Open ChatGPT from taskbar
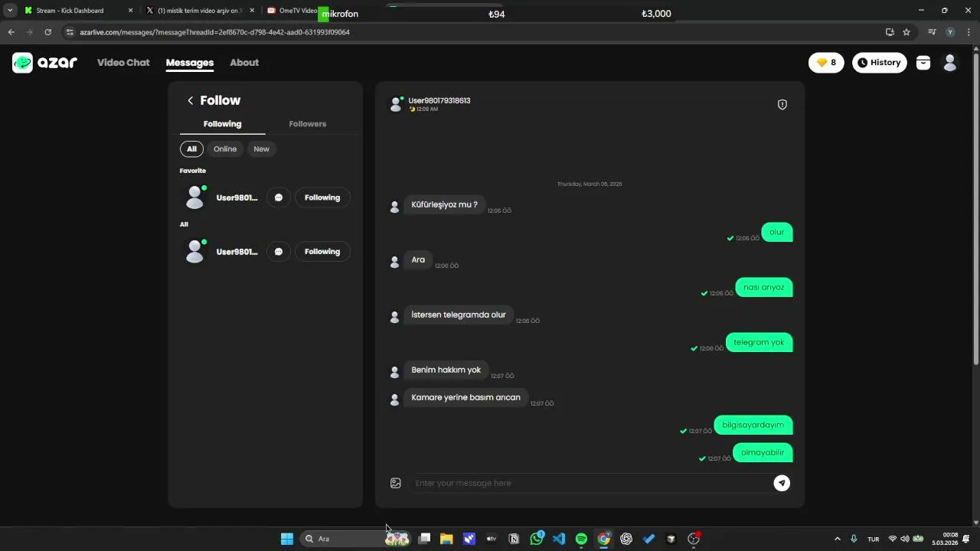The image size is (980, 551). (626, 539)
